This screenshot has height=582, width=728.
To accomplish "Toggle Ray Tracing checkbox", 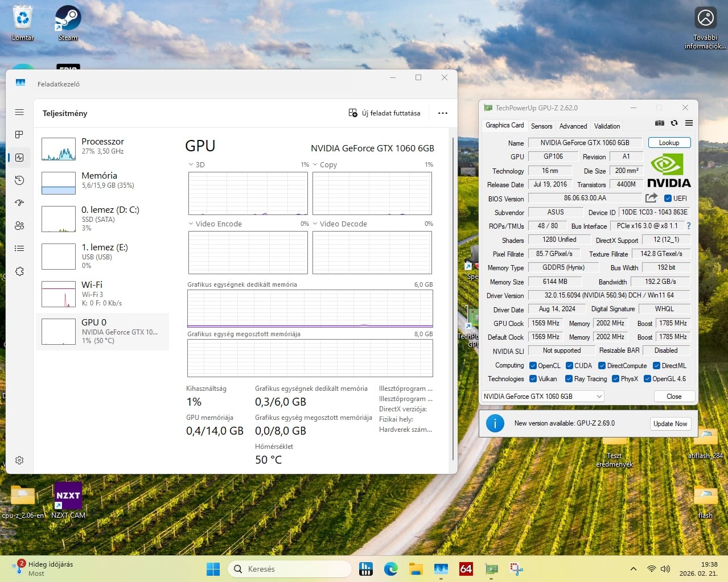I will click(569, 379).
